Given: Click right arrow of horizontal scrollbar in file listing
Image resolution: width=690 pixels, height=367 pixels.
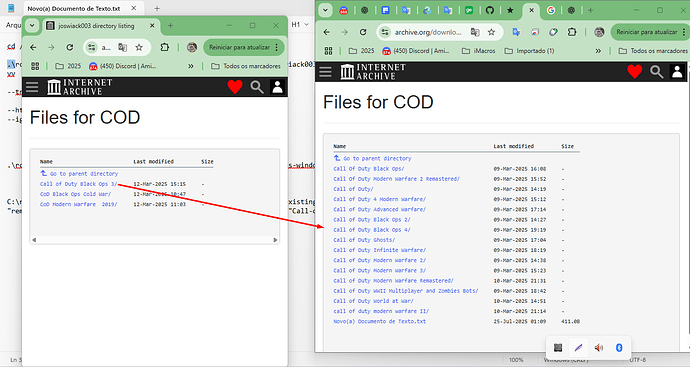Looking at the screenshot, I should (275, 240).
